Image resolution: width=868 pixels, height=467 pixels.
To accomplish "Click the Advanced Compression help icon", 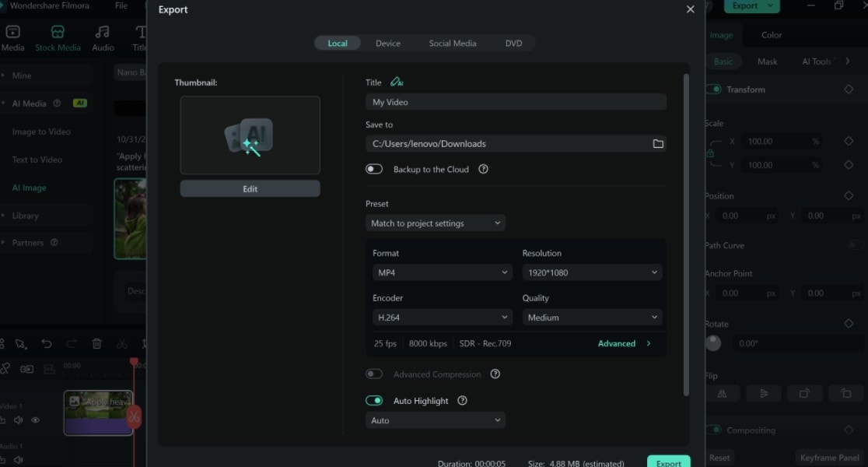I will coord(495,374).
